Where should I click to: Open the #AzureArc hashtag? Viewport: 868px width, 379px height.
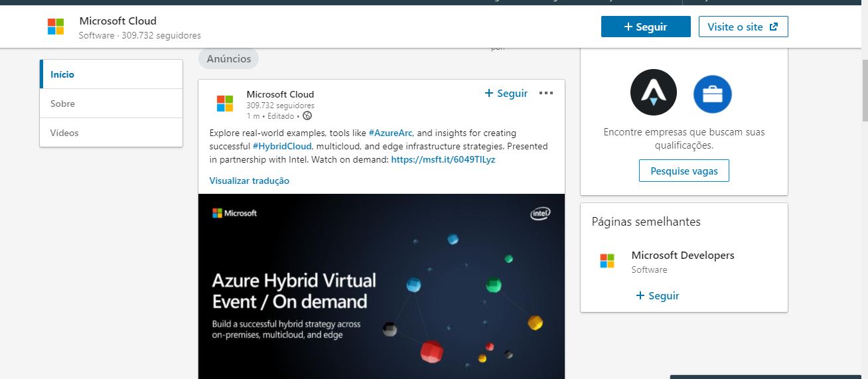click(391, 133)
